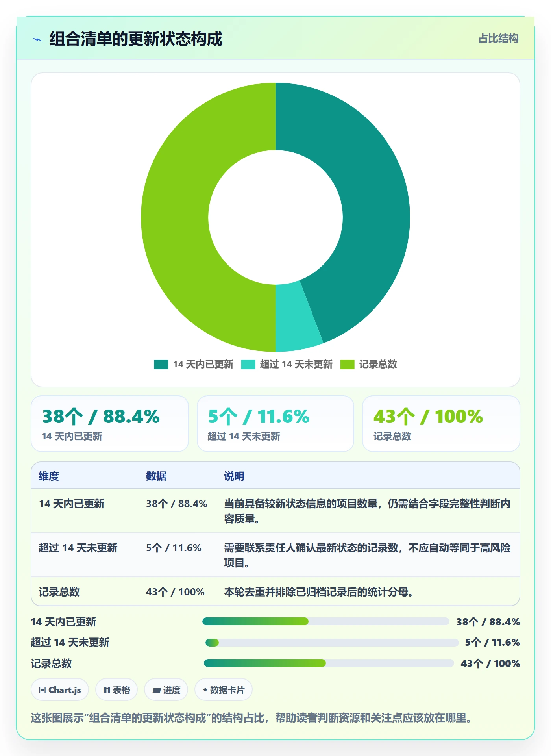Select table cell 超过 14 天未更新
This screenshot has height=756, width=551.
point(78,548)
